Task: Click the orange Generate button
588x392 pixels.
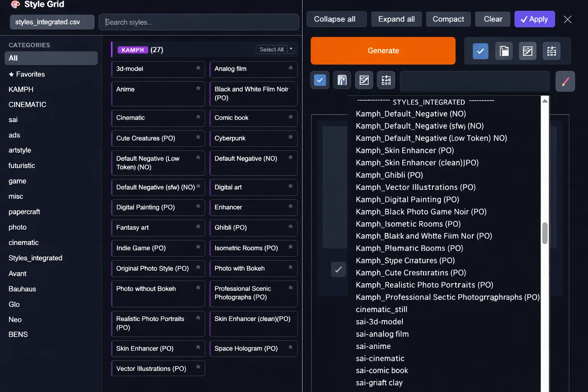Action: [383, 51]
